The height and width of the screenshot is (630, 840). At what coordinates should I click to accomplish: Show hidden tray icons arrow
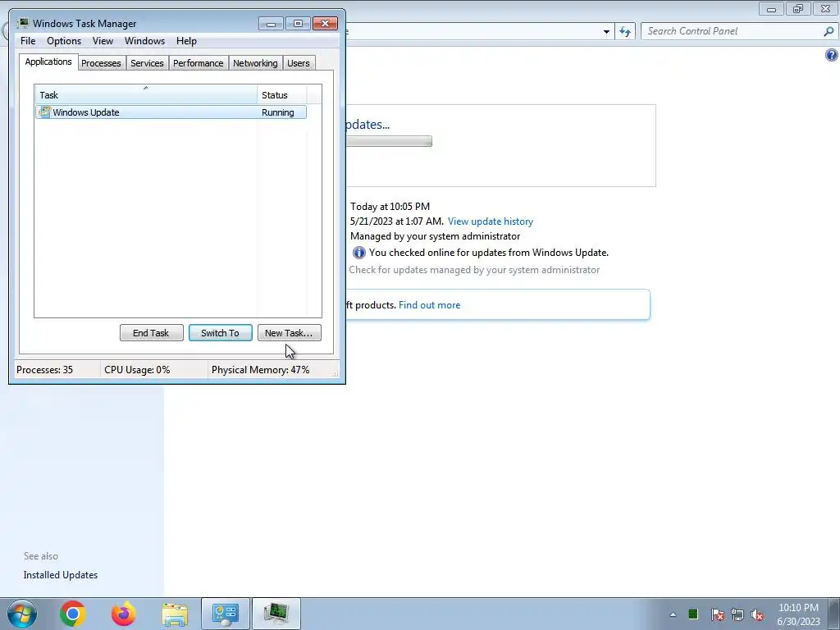pyautogui.click(x=673, y=614)
